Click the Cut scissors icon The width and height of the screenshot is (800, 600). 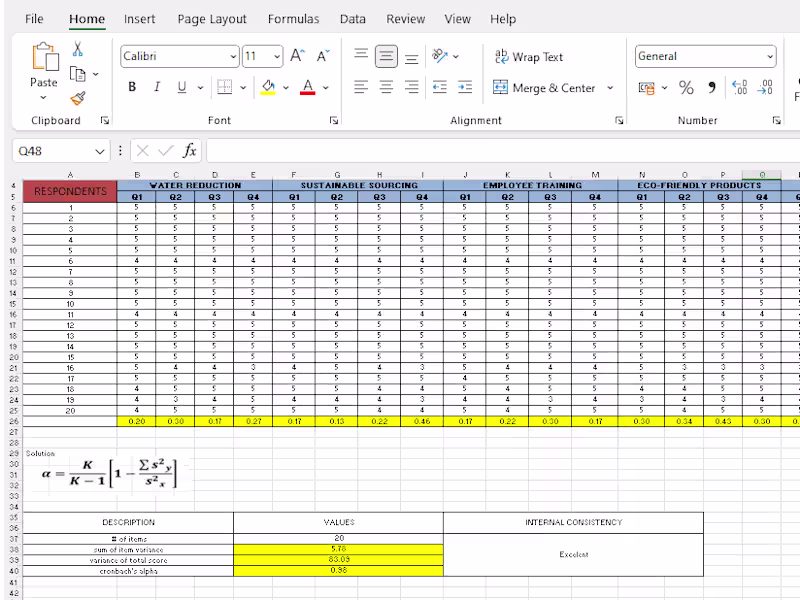(x=78, y=49)
